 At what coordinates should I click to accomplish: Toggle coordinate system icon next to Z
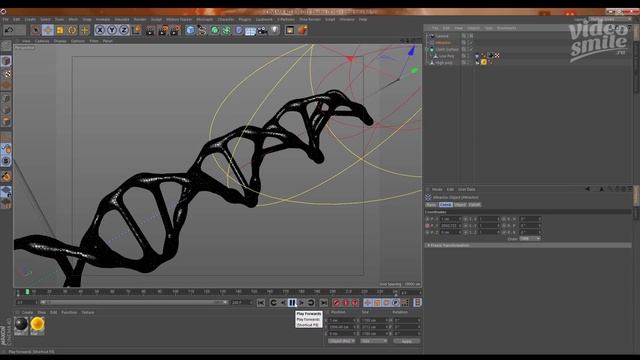136,30
